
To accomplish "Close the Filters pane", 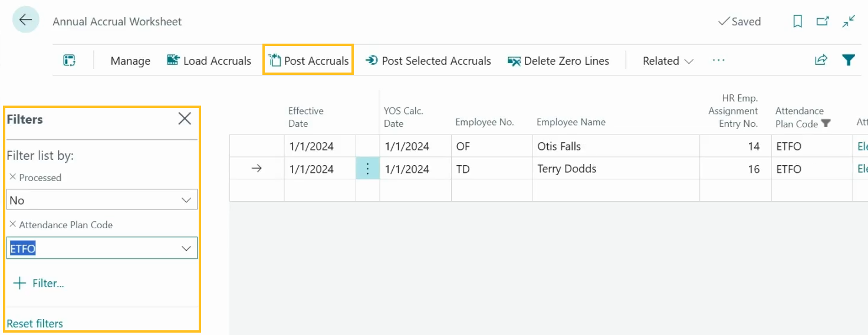I will [185, 119].
